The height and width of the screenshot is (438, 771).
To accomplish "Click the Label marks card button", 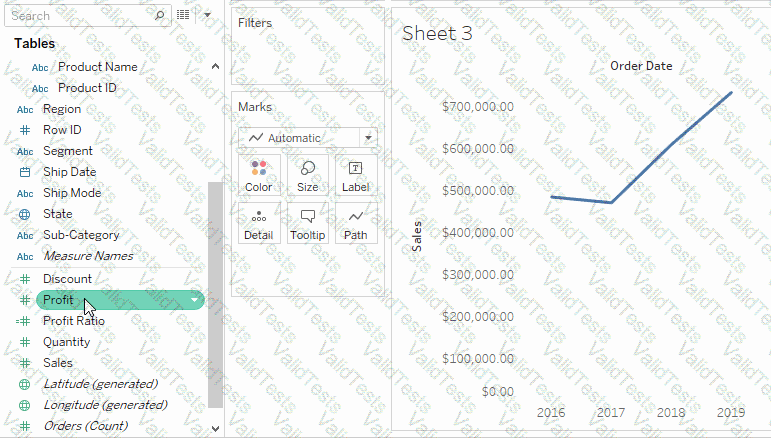I will click(x=355, y=175).
